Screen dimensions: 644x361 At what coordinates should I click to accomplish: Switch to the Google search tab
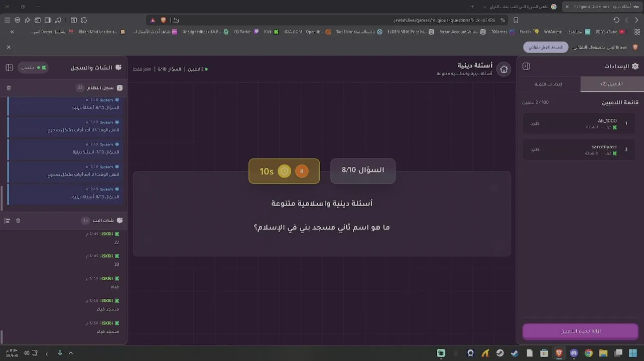(520, 7)
